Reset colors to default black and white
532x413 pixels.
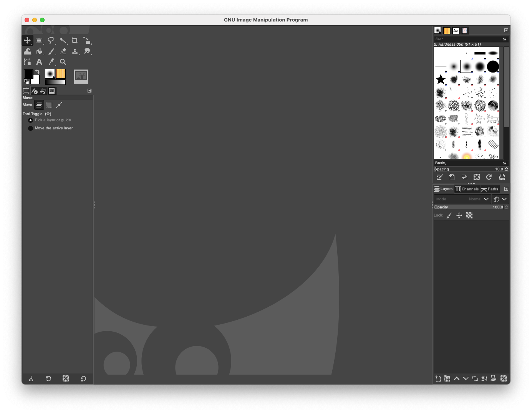[x=27, y=81]
